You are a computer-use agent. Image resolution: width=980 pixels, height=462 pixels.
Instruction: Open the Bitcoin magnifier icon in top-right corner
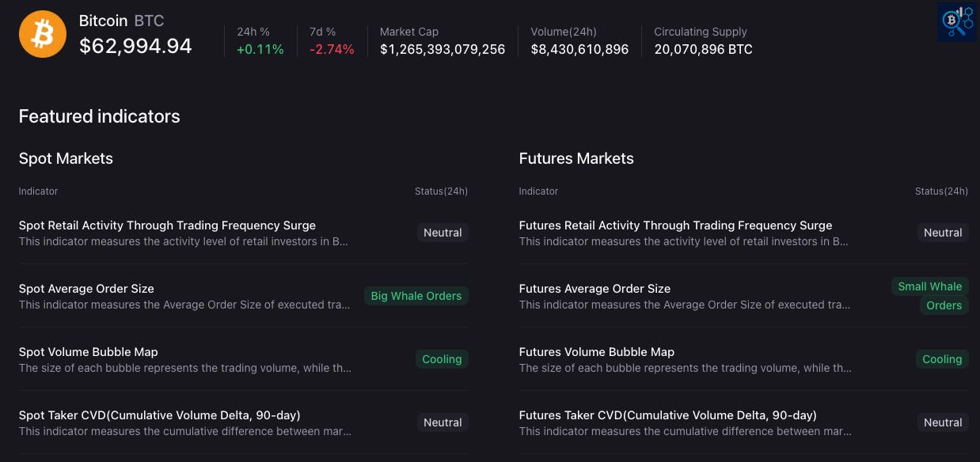(x=956, y=21)
